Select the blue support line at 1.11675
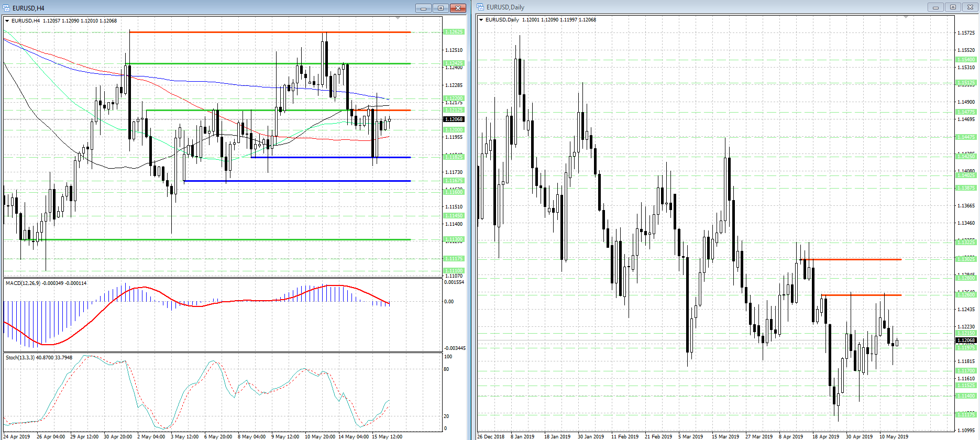 [297, 181]
